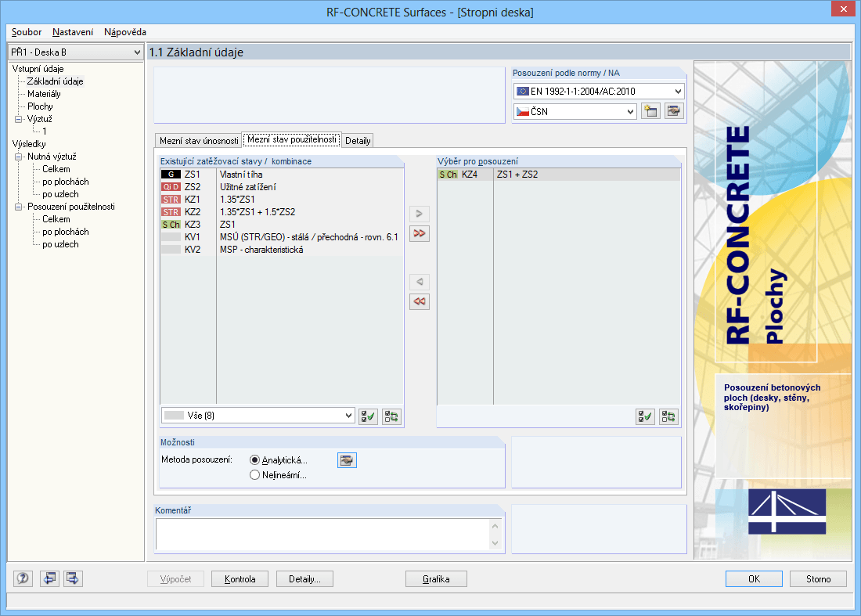Screen dimensions: 861x616
Task: Switch to Mezní stav únosnosti tab
Action: tap(199, 141)
